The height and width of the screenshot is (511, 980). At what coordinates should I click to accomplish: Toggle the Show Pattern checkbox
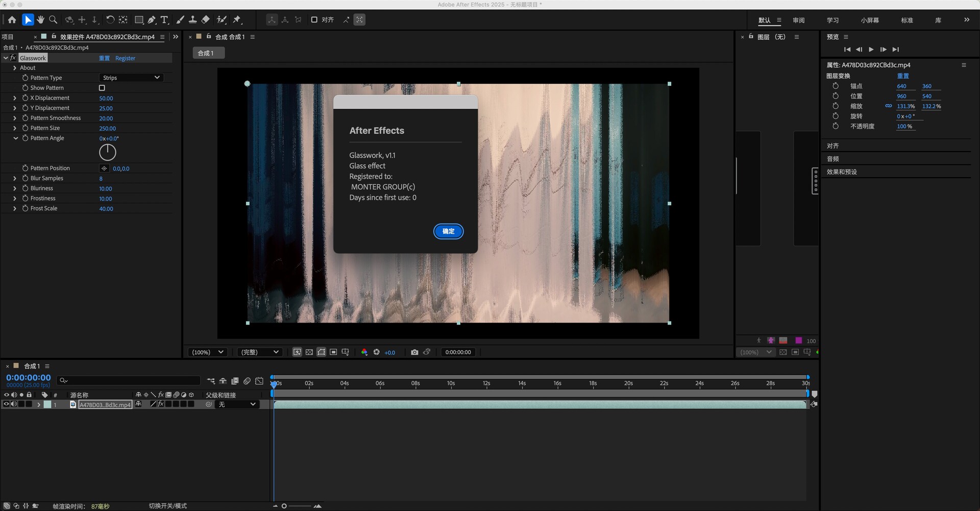pyautogui.click(x=102, y=88)
